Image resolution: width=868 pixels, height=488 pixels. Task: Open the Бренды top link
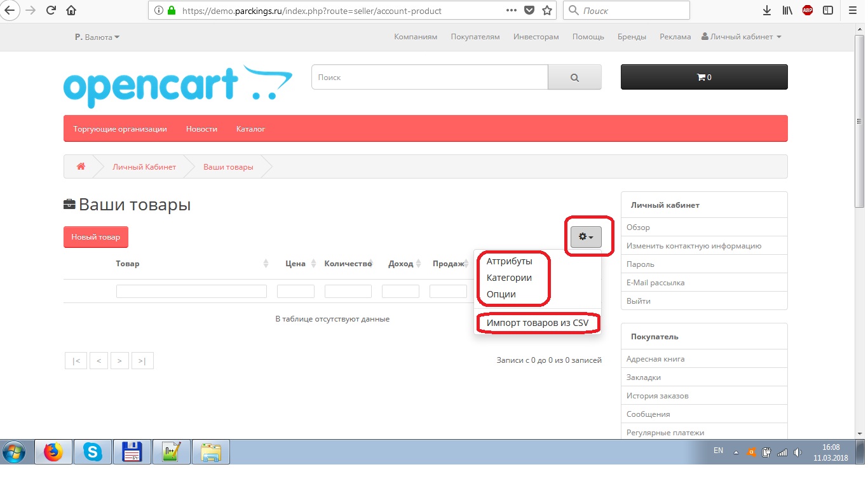click(x=632, y=37)
